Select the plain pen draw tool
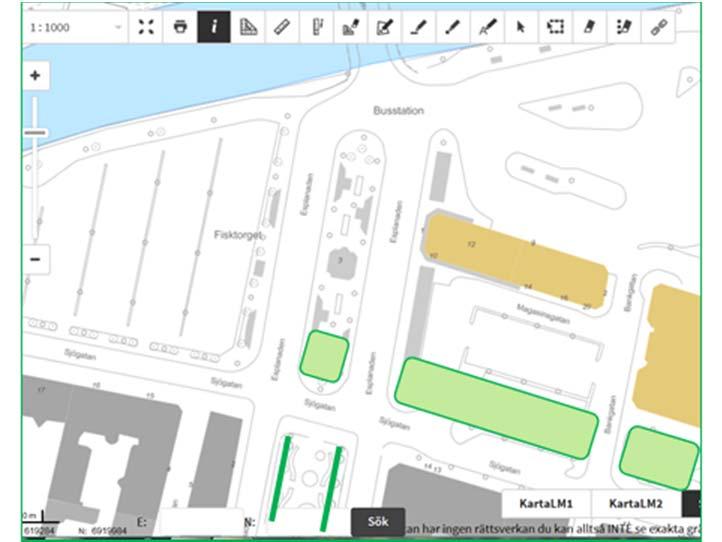The height and width of the screenshot is (542, 722). tap(453, 27)
